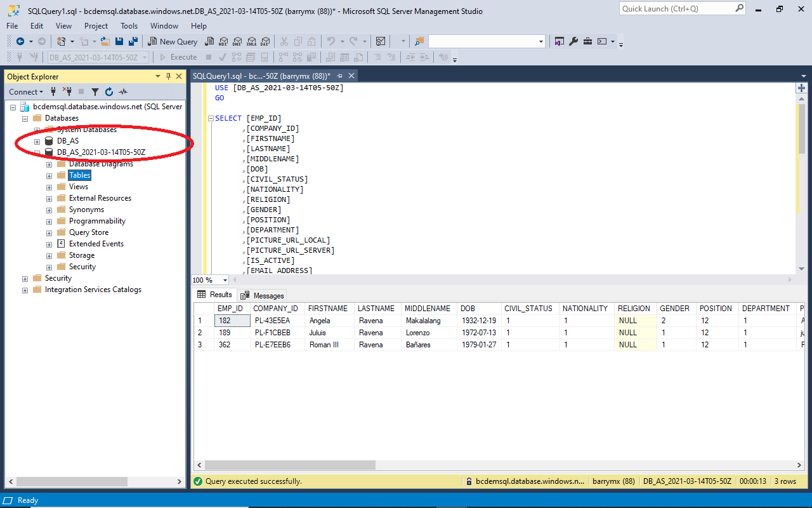
Task: Open the Tools menu
Action: tap(129, 26)
